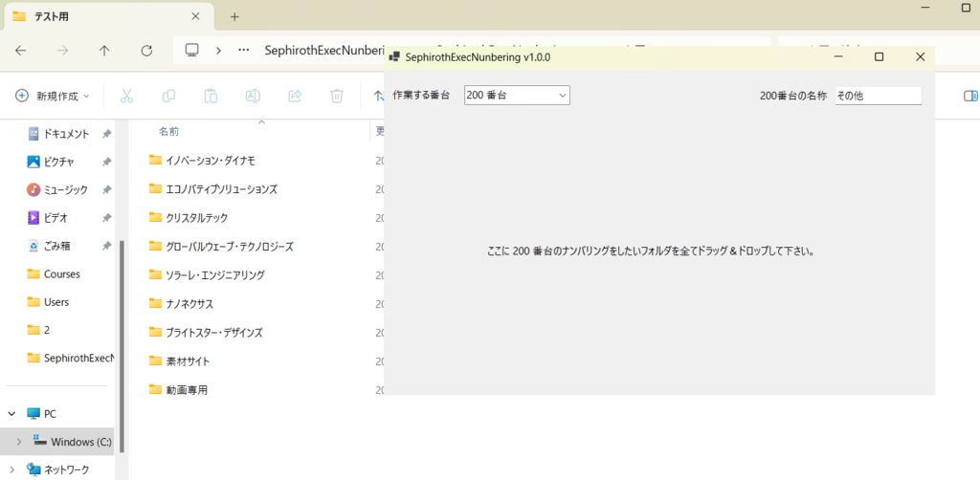Click the Explorer sidebar scrollbar

tap(122, 346)
